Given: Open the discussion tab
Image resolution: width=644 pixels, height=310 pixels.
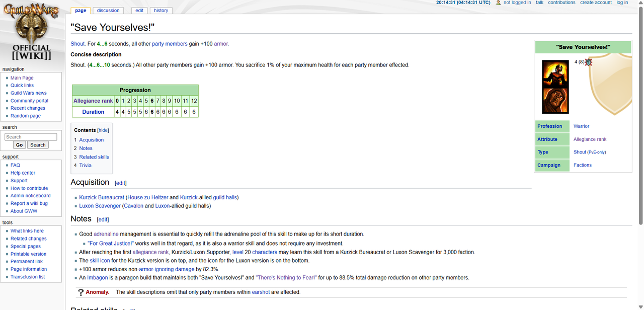Looking at the screenshot, I should pyautogui.click(x=108, y=11).
